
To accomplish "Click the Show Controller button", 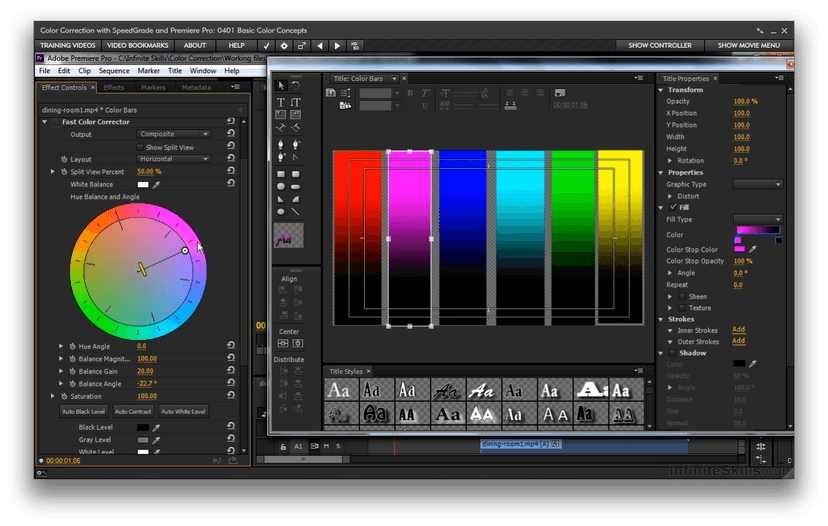I will coord(660,46).
